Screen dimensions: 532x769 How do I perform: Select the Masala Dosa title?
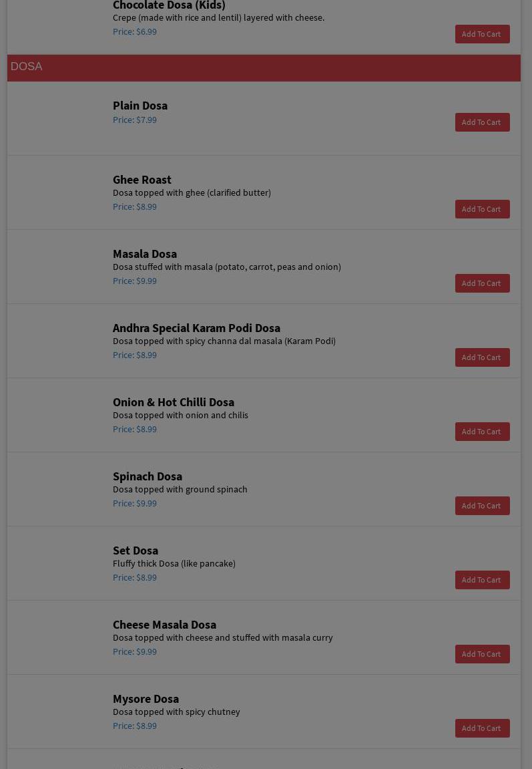coord(145,254)
